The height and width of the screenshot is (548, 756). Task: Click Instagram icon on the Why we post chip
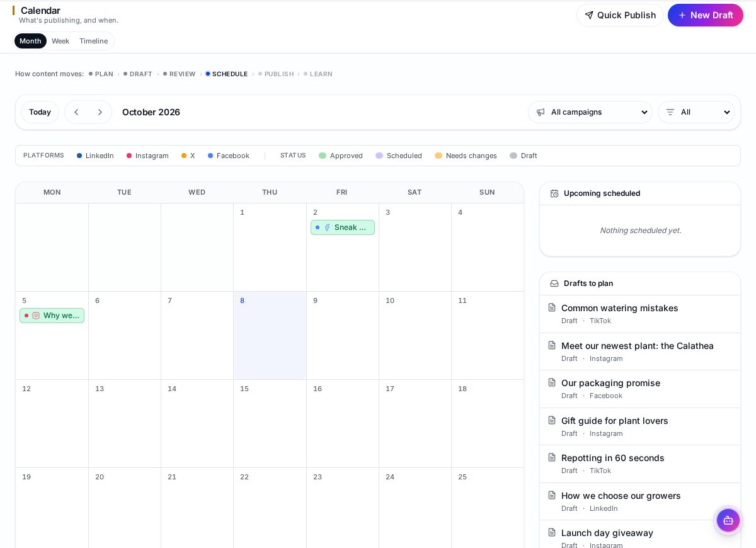point(36,316)
